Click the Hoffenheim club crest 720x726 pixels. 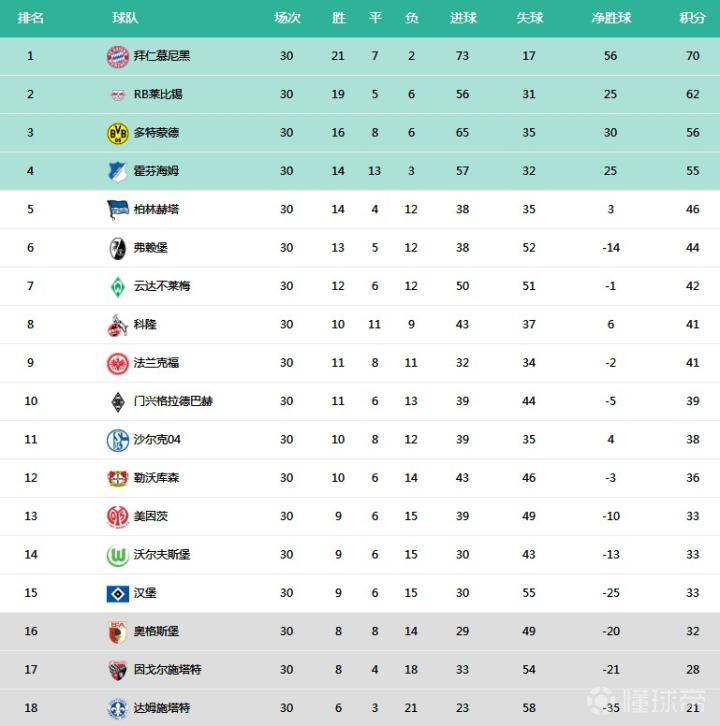(x=118, y=171)
